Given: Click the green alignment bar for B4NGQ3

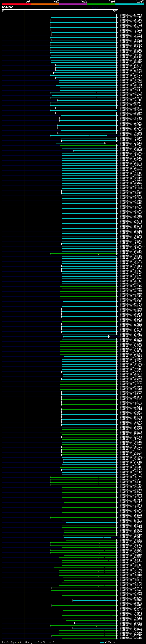Looking at the screenshot, I should 89,344.
